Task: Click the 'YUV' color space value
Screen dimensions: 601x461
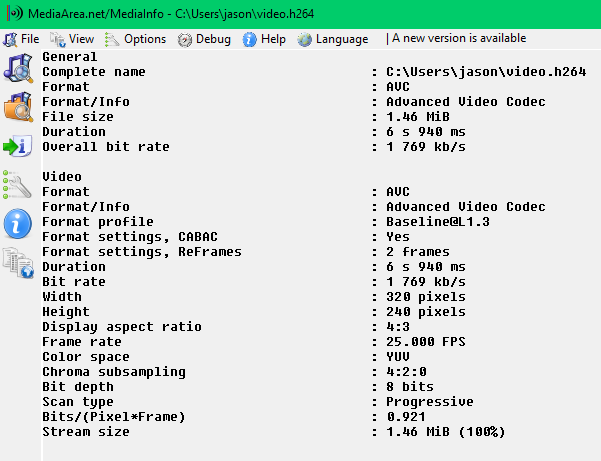Action: coord(398,356)
